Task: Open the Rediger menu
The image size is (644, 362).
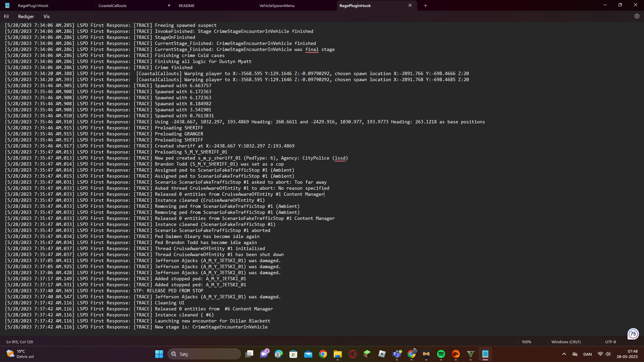Action: [x=26, y=16]
